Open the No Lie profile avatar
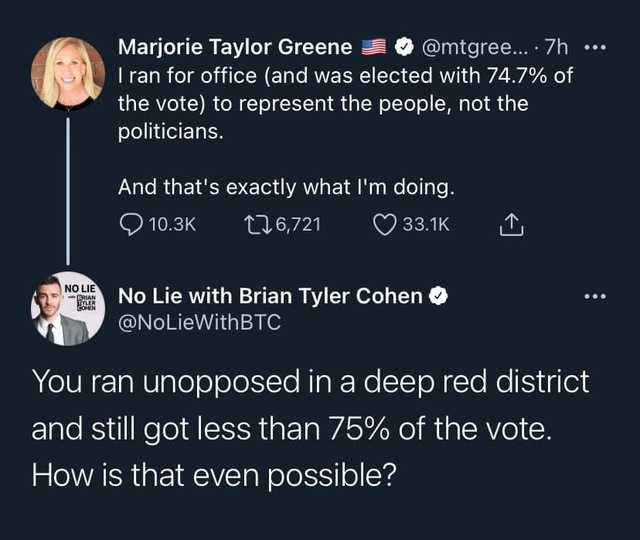The width and height of the screenshot is (640, 540). pos(68,309)
